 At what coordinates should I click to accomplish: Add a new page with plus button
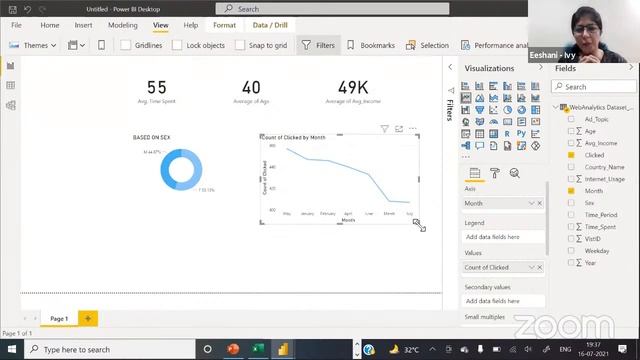pos(88,318)
